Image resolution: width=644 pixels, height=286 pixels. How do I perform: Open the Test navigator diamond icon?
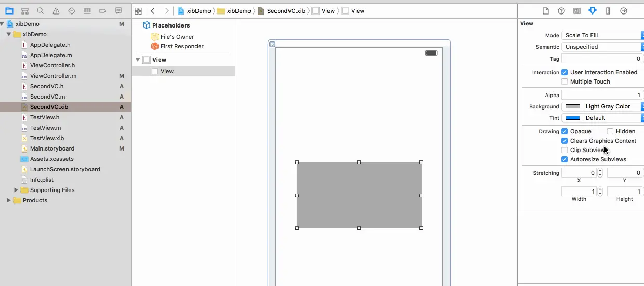(x=72, y=11)
